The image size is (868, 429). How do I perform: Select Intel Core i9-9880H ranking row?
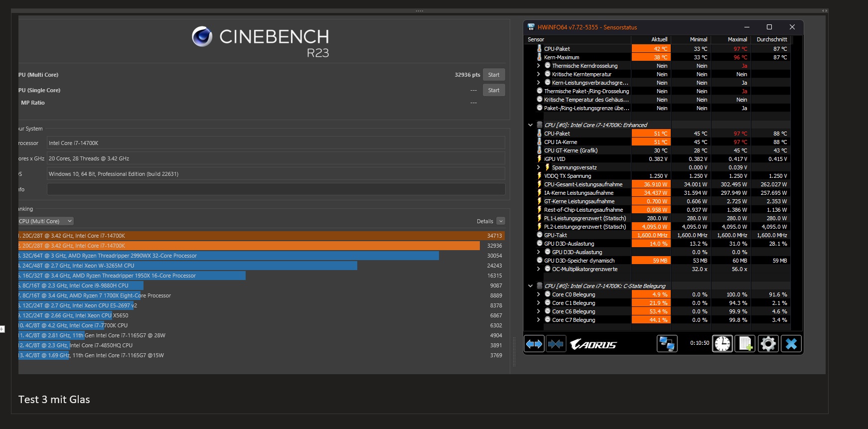pyautogui.click(x=262, y=286)
